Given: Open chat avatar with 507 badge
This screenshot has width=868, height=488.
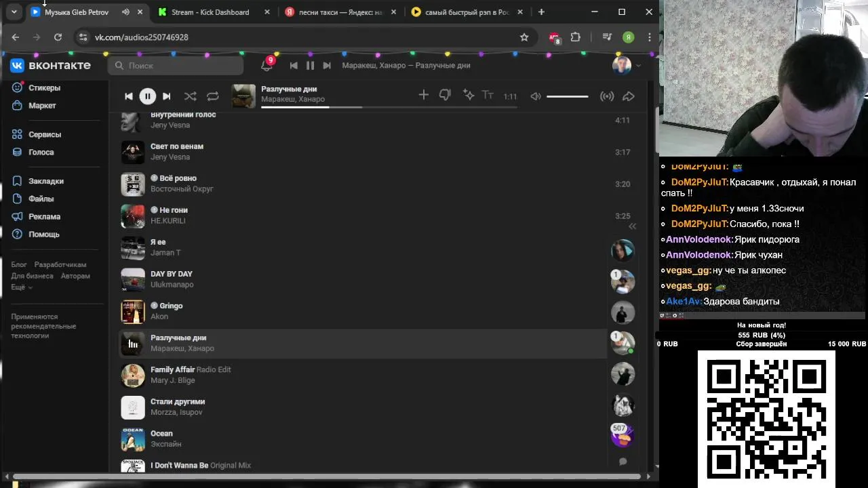Looking at the screenshot, I should click(x=623, y=434).
